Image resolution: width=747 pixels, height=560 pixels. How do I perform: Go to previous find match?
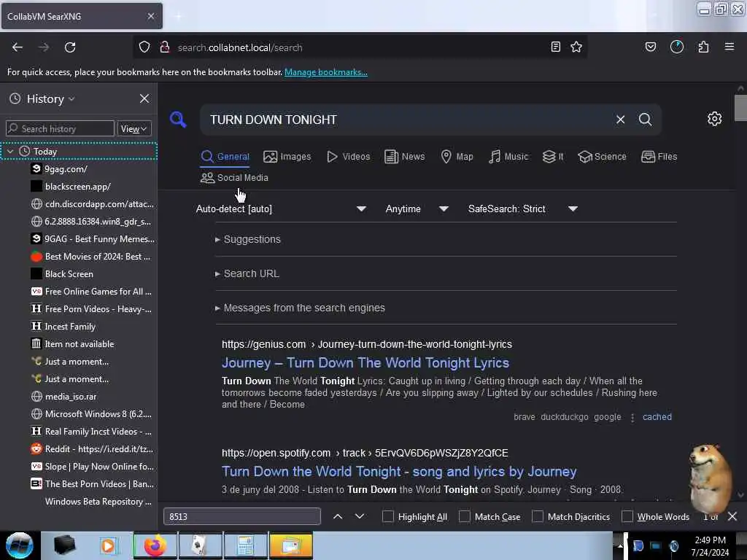(338, 517)
